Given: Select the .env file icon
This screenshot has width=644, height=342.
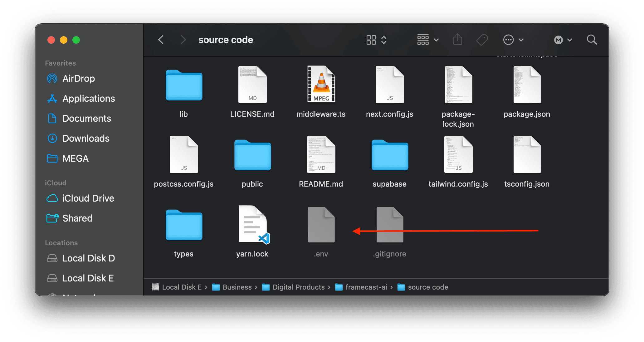Looking at the screenshot, I should click(321, 225).
